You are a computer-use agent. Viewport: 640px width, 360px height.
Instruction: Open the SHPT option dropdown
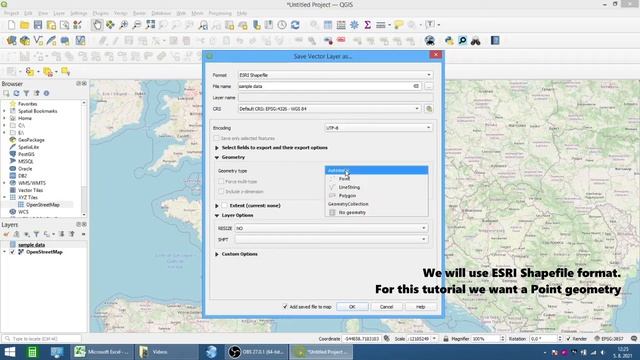pos(331,240)
